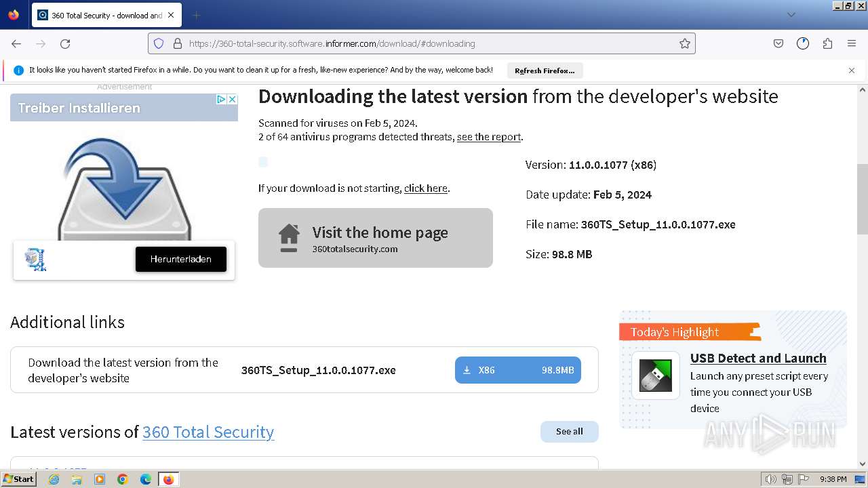Open the Firefox hamburger menu

tap(852, 43)
